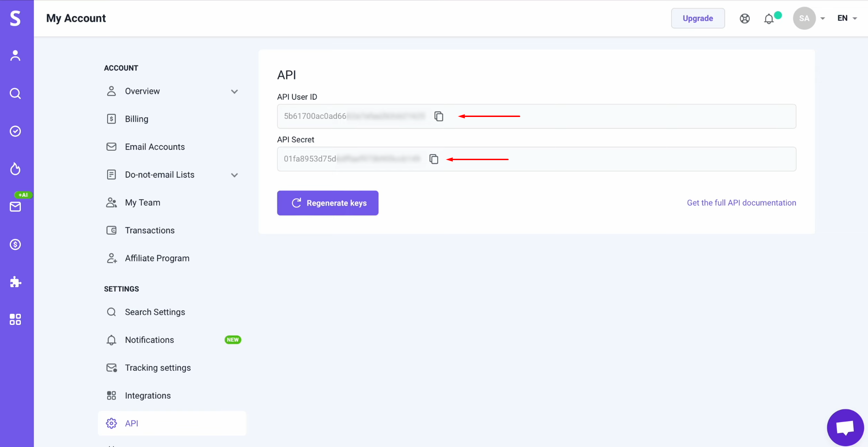Select Tracking settings in the sidebar
This screenshot has height=447, width=868.
(x=158, y=368)
